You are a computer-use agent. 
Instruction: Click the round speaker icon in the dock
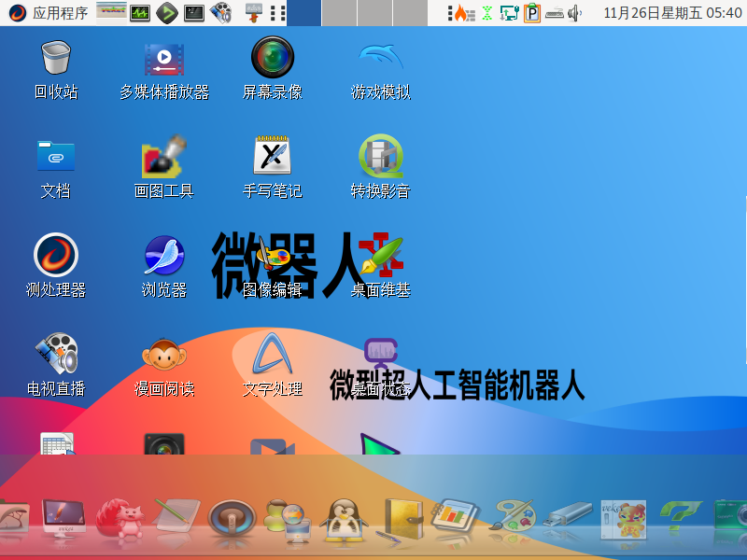click(232, 520)
